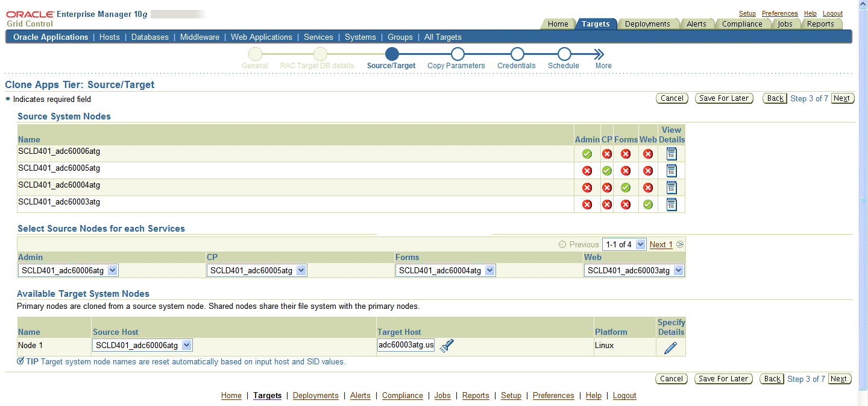The height and width of the screenshot is (406, 868).
Task: Click red CP cross icon for SCLD401_adc60003atg
Action: (x=607, y=205)
